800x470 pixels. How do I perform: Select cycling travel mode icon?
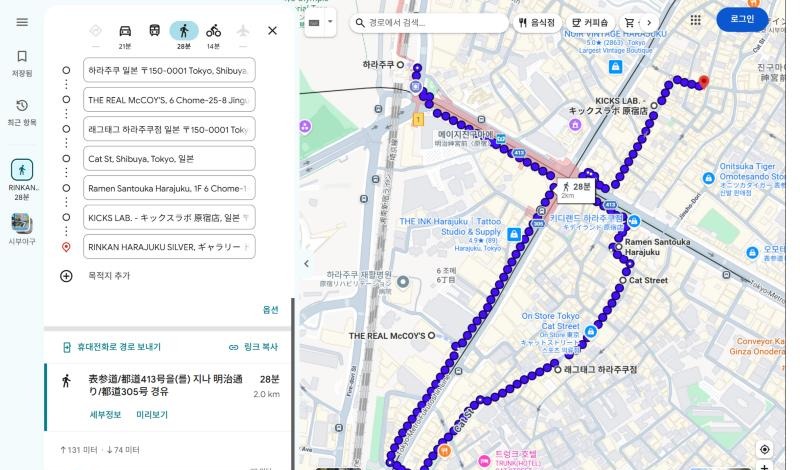click(213, 31)
